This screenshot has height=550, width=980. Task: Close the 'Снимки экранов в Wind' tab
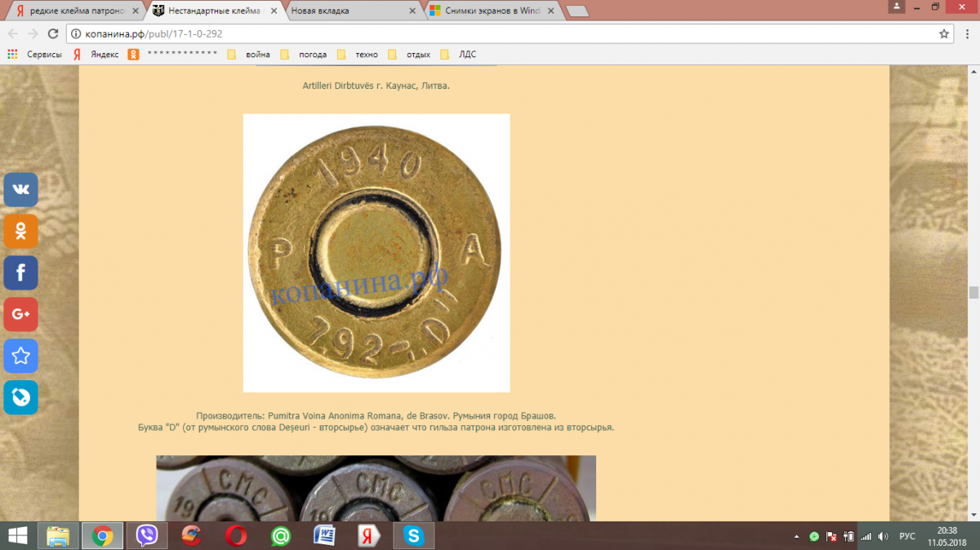551,11
